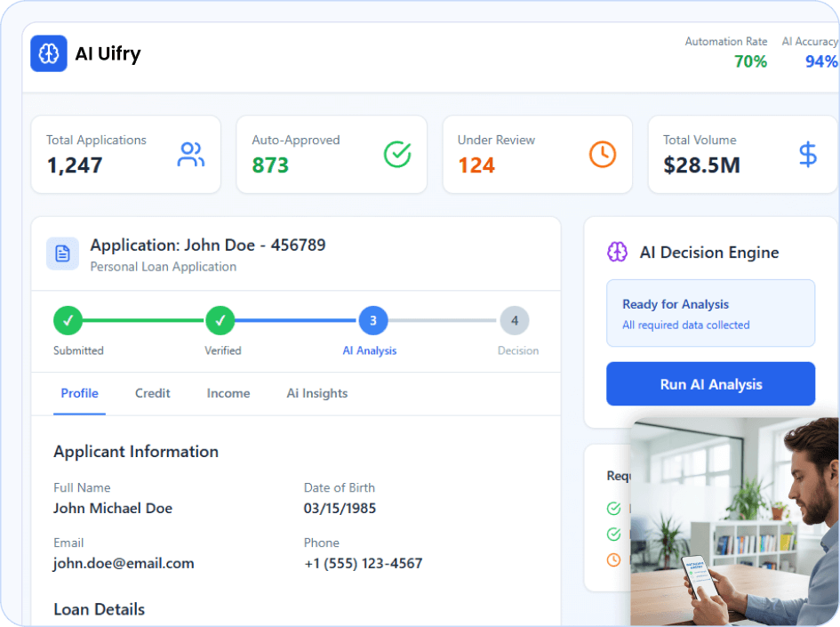Switch to the Credit tab
The image size is (840, 627).
tap(152, 393)
